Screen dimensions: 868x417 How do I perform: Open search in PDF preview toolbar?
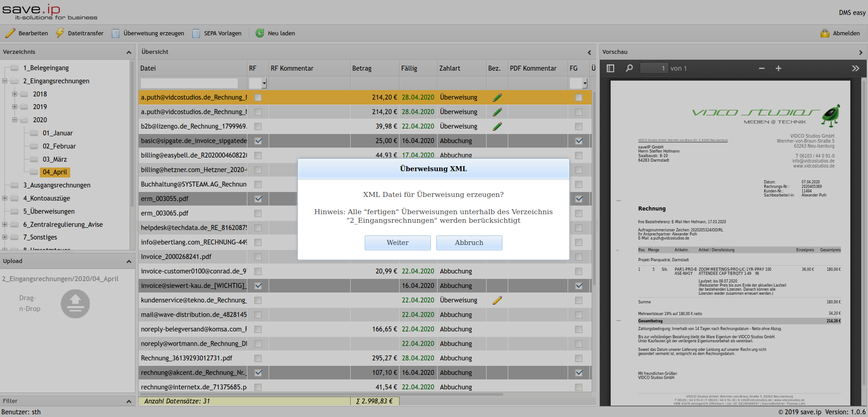click(629, 68)
